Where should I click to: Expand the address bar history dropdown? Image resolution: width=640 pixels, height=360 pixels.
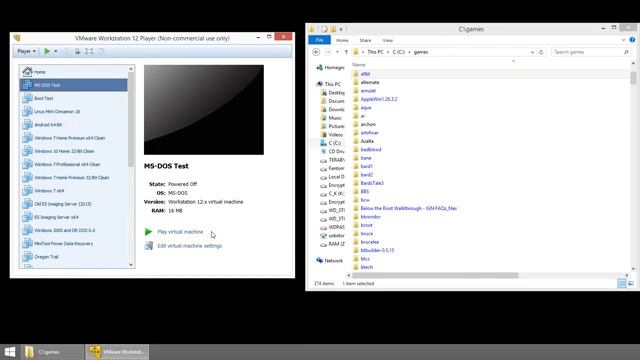(x=532, y=52)
